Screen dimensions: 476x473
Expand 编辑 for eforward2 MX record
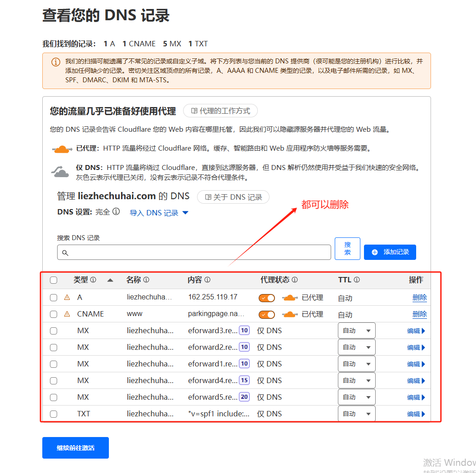coord(416,348)
